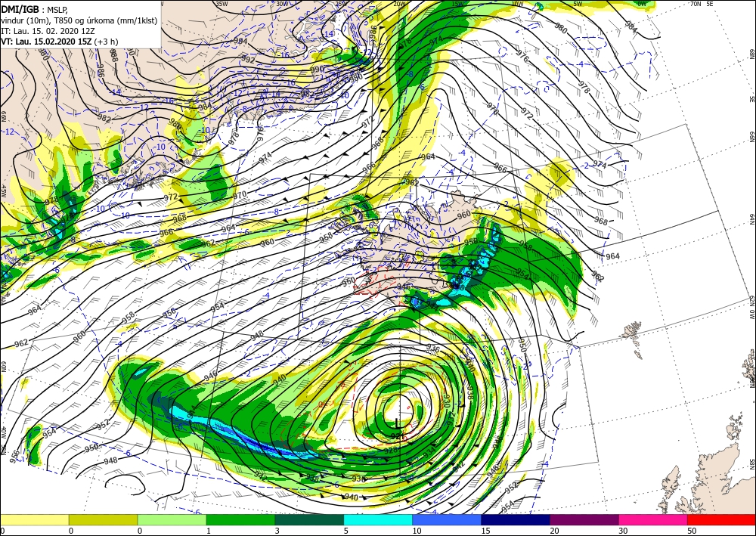Click the VT: Lau. 15.02.2020 15Z line
The width and height of the screenshot is (756, 536).
59,42
